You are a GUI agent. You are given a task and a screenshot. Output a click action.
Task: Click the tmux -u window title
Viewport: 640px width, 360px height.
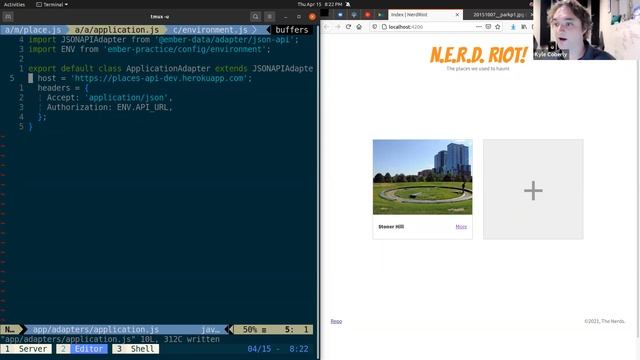tap(160, 17)
